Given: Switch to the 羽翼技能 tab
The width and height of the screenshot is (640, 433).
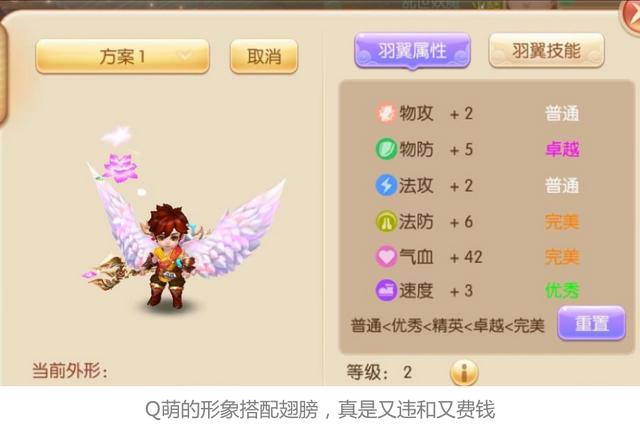Looking at the screenshot, I should click(x=546, y=51).
